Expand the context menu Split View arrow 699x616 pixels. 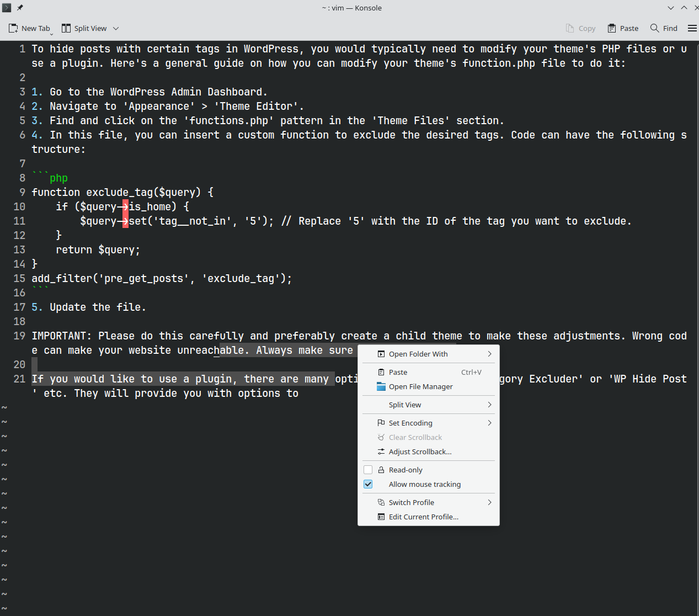tap(489, 405)
